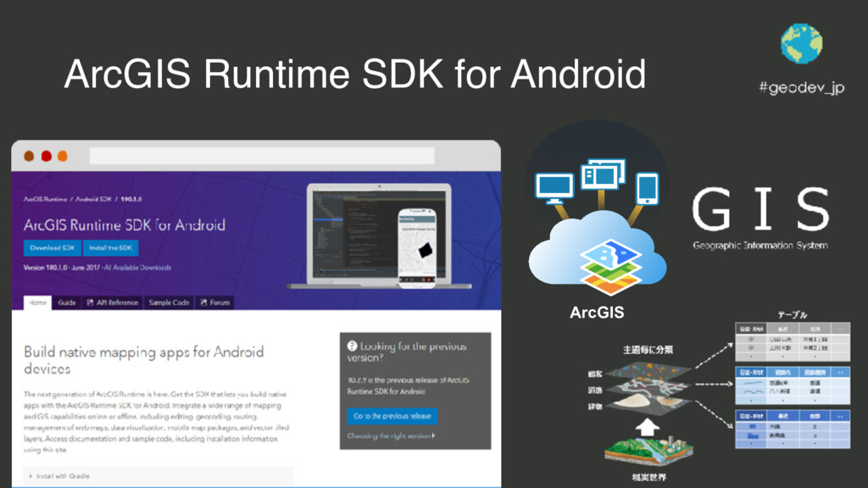Open the API Reference tab
Screen dimensions: 868x488
click(113, 302)
